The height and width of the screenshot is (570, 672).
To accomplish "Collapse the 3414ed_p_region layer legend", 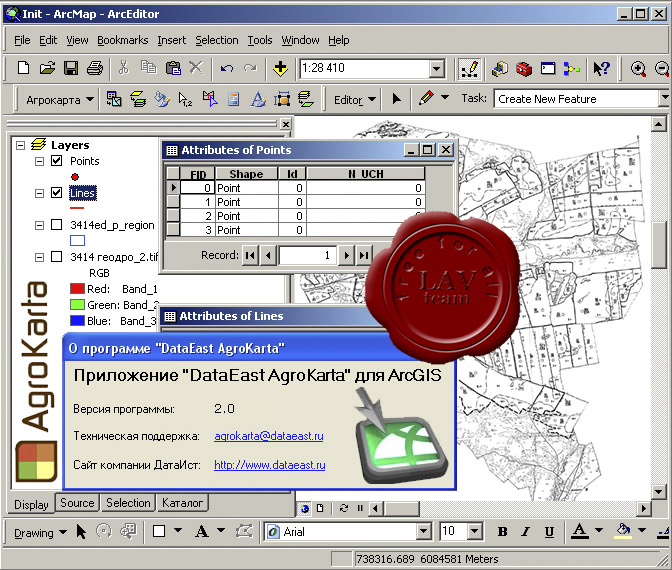I will coord(39,225).
